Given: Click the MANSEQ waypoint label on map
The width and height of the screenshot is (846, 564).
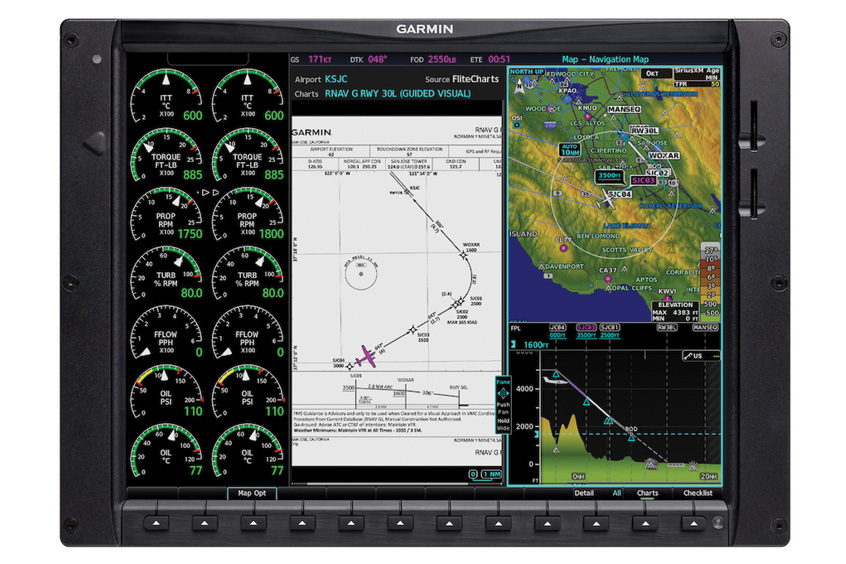Looking at the screenshot, I should coord(624,109).
